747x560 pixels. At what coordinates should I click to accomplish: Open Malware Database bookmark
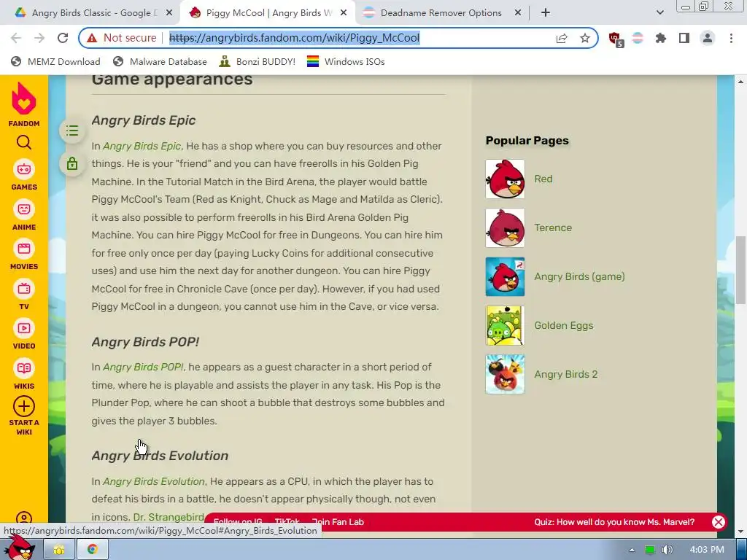[160, 61]
